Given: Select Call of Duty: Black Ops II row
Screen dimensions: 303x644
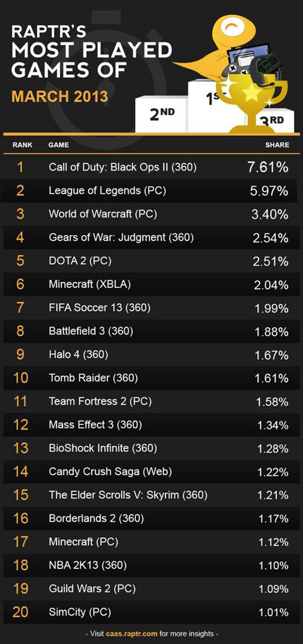Looking at the screenshot, I should click(151, 167).
